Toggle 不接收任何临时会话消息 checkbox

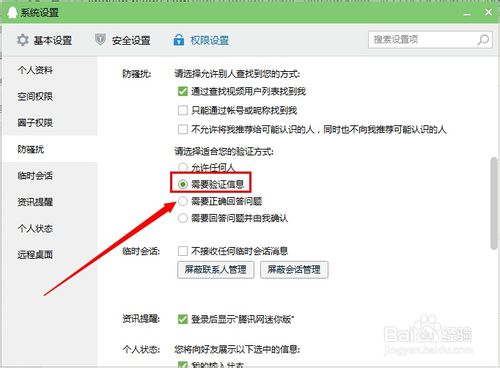coord(183,251)
